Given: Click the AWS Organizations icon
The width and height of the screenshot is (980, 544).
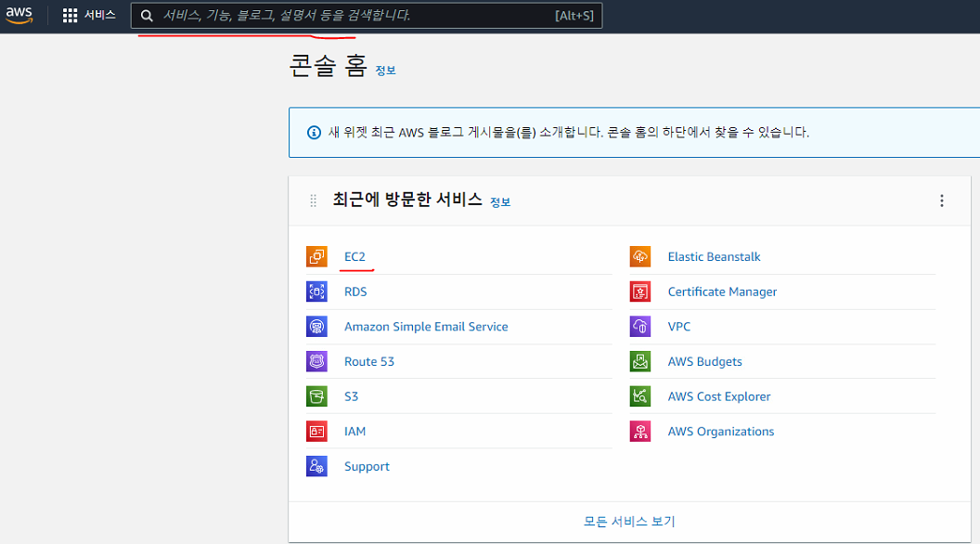Looking at the screenshot, I should pos(640,432).
